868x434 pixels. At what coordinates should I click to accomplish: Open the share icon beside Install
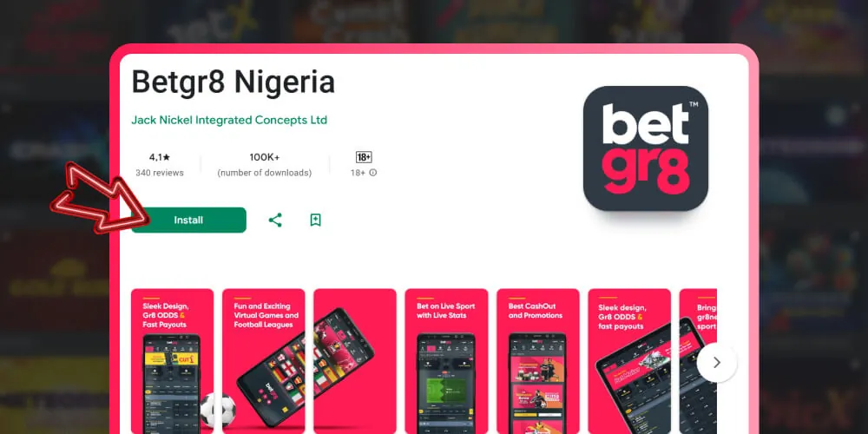pyautogui.click(x=275, y=220)
